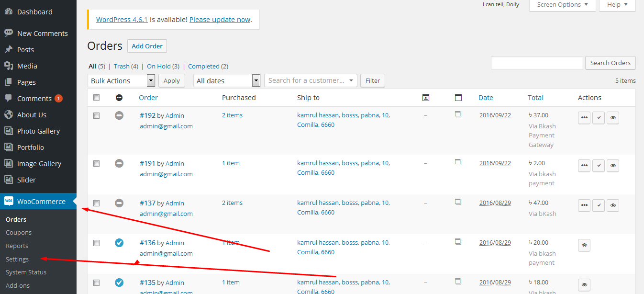The width and height of the screenshot is (644, 294).
Task: Click order notes icon for order #137
Action: [458, 202]
